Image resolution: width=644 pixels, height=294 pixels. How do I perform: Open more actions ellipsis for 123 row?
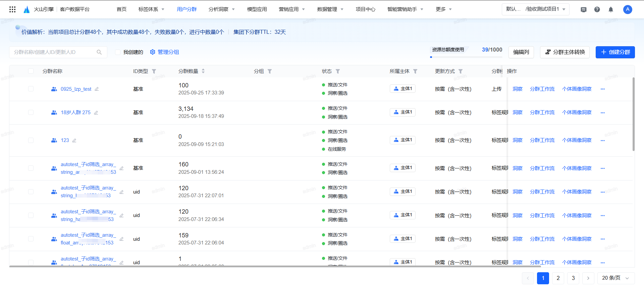coord(603,140)
